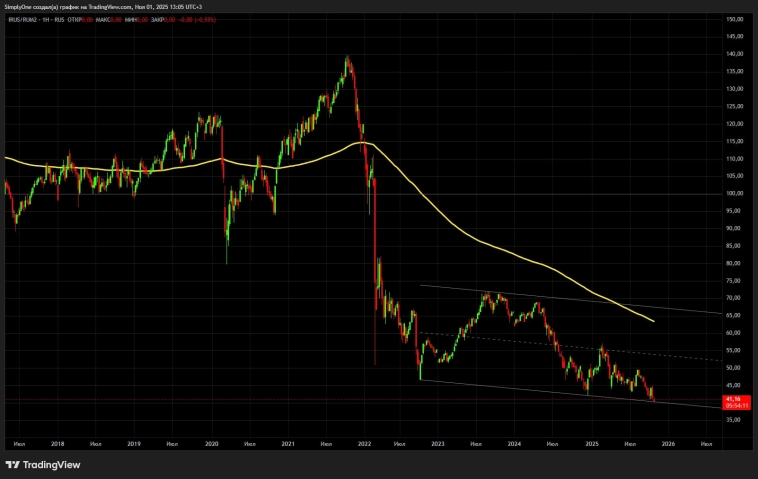Screen dimensions: 758x479
Task: Click the 115,00 price axis label
Action: pos(734,141)
